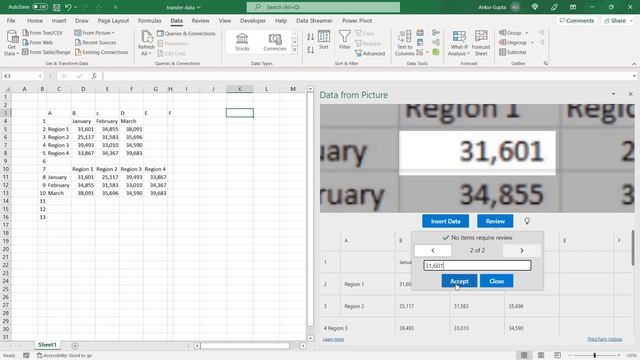The height and width of the screenshot is (360, 640).
Task: Select the Sheet1 tab
Action: point(47,345)
